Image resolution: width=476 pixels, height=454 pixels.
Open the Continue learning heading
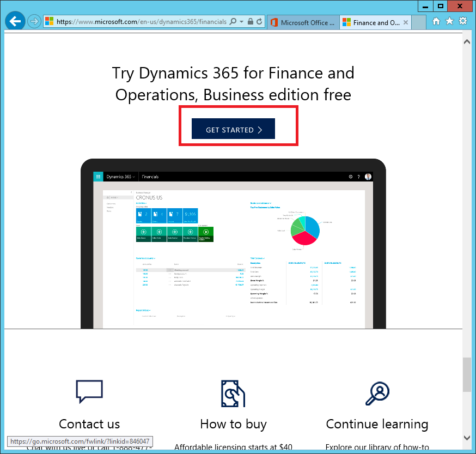377,424
